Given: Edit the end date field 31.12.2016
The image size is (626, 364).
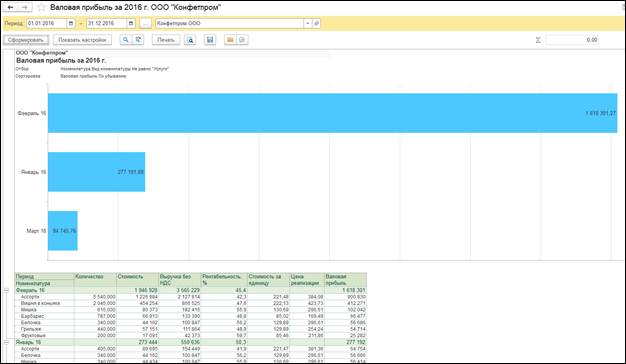Looking at the screenshot, I should pos(107,24).
